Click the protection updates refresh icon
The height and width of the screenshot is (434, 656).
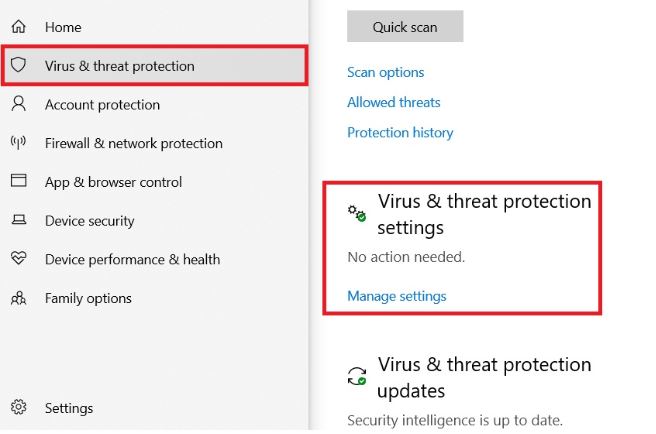pos(357,376)
